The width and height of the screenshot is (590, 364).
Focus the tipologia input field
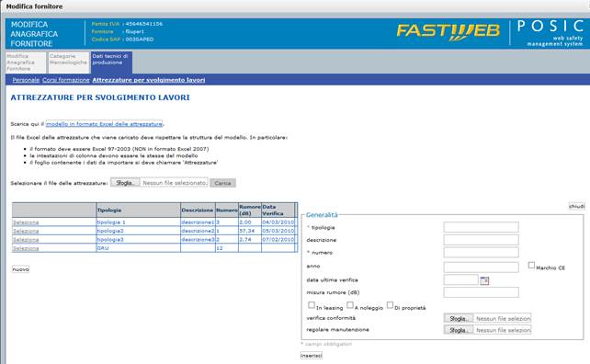[481, 227]
